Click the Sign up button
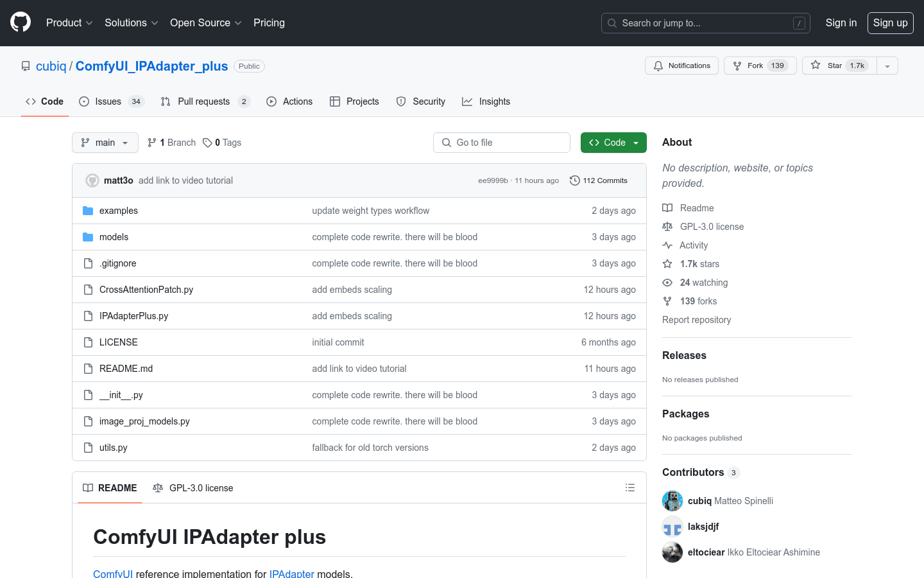Screen dimensions: 924x578 tap(890, 22)
